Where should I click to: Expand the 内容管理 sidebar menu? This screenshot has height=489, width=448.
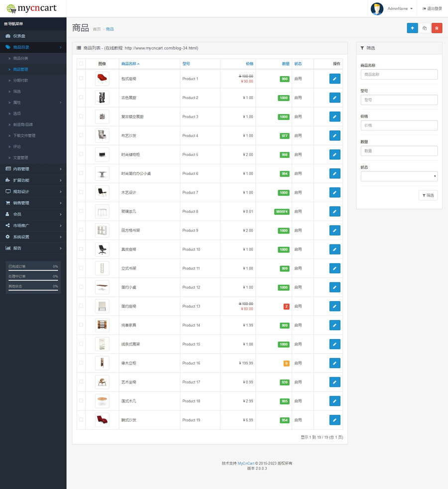click(x=33, y=169)
